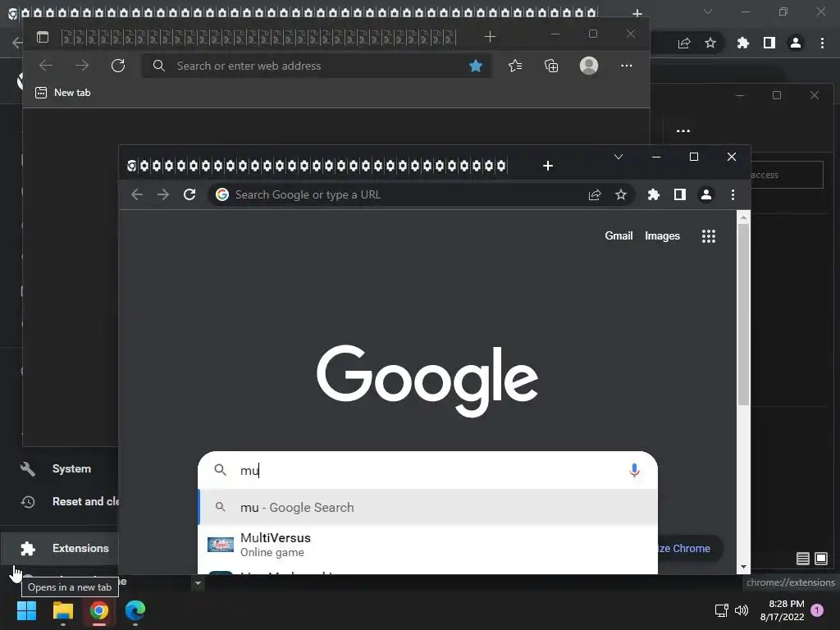Open Edge Collections
The image size is (840, 630).
[551, 66]
